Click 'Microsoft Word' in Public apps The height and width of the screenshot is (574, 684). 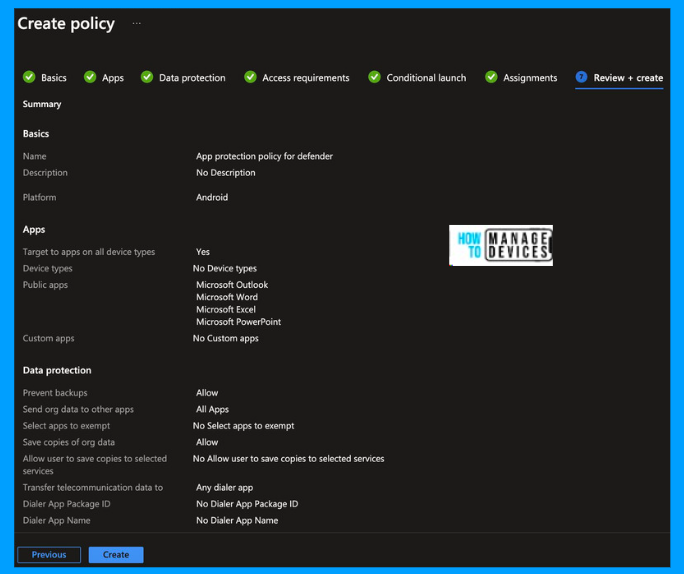tap(227, 297)
